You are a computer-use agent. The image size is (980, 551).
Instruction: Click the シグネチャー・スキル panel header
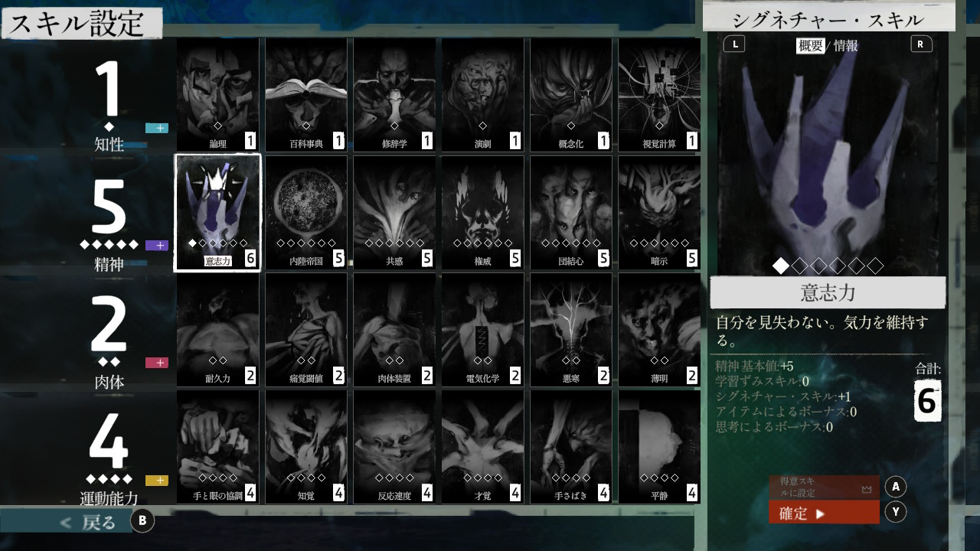click(x=828, y=18)
